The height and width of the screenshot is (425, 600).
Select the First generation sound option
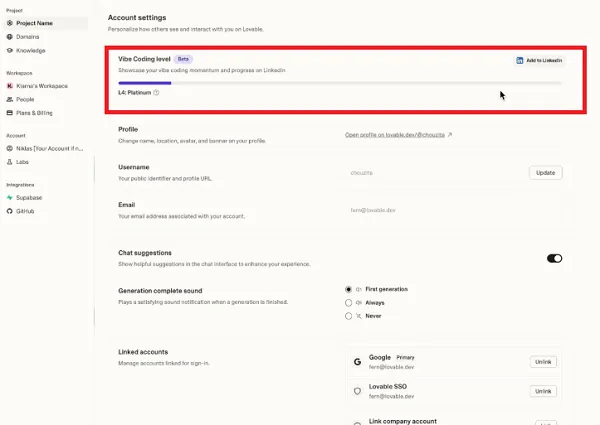point(348,289)
